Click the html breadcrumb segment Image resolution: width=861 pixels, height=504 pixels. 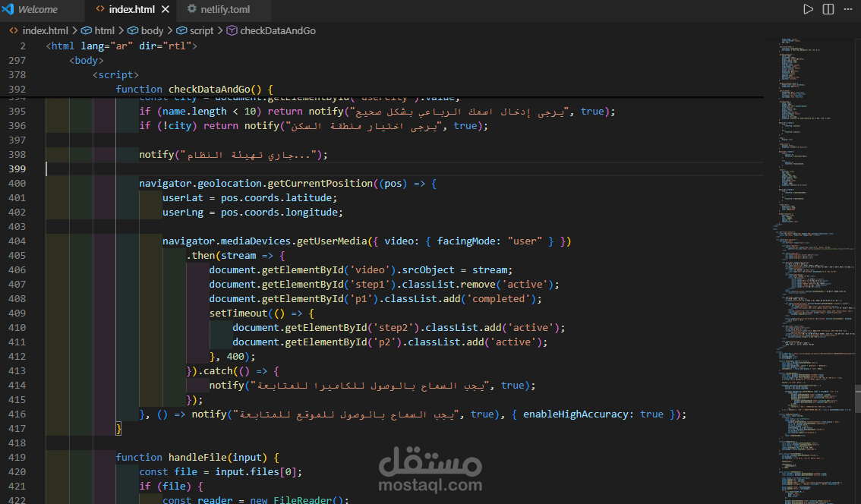(104, 31)
